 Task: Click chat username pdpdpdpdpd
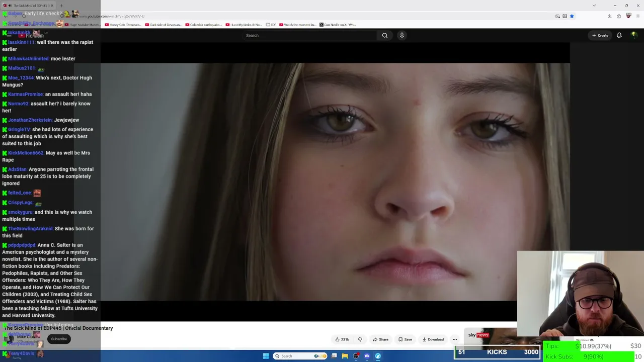click(x=22, y=245)
